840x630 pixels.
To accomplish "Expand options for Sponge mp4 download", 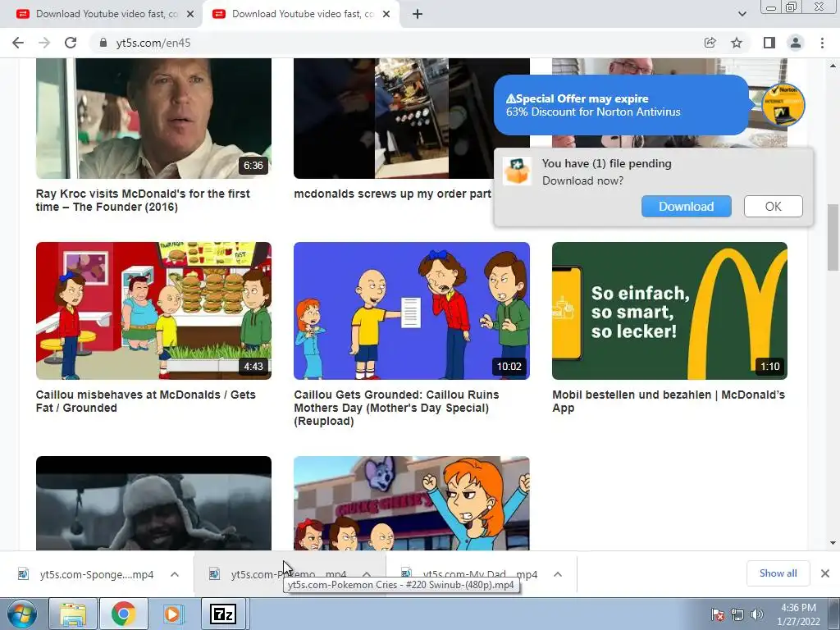I will (x=175, y=574).
